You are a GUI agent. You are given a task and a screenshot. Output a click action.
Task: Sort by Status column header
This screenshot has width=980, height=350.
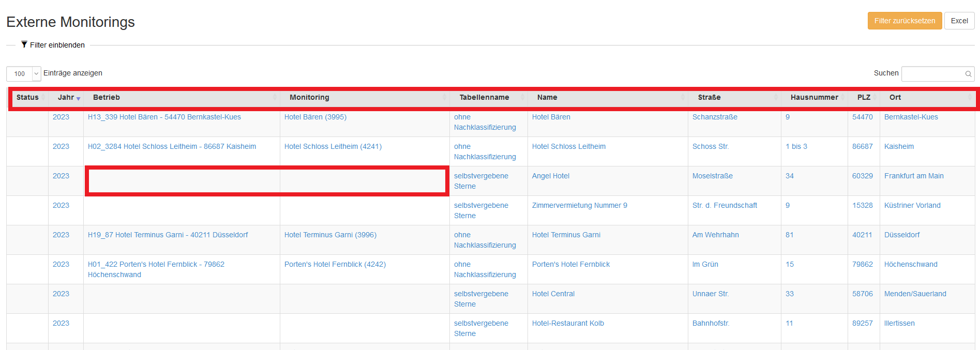[x=27, y=97]
